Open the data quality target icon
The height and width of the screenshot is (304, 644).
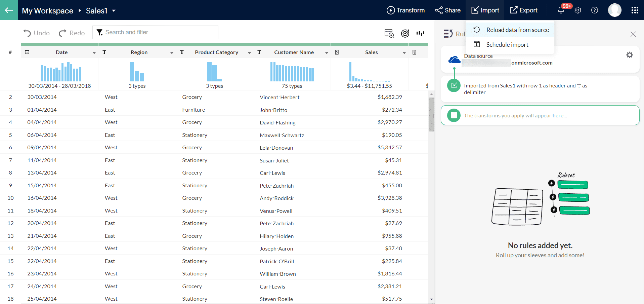[405, 33]
